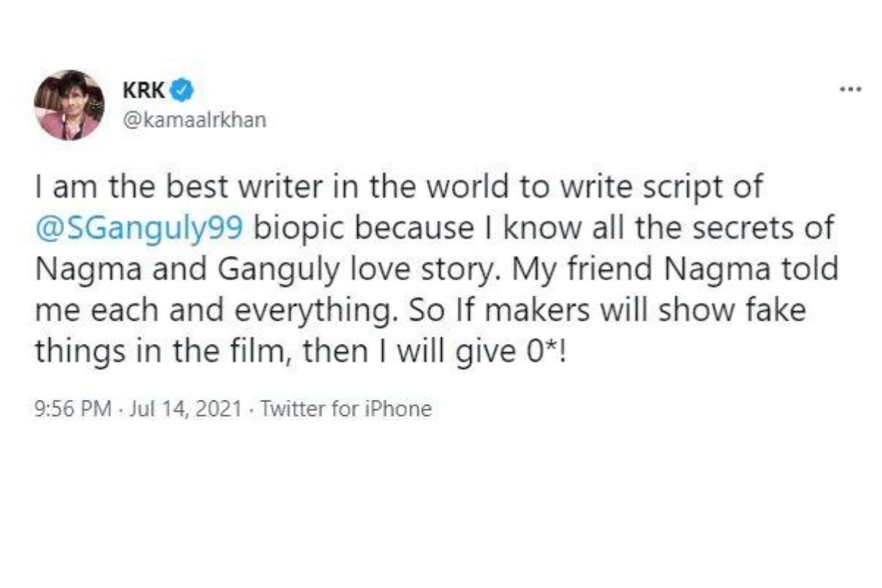Viewport: 882px width, 588px height.
Task: Open the three-dot more options menu
Action: click(x=850, y=90)
